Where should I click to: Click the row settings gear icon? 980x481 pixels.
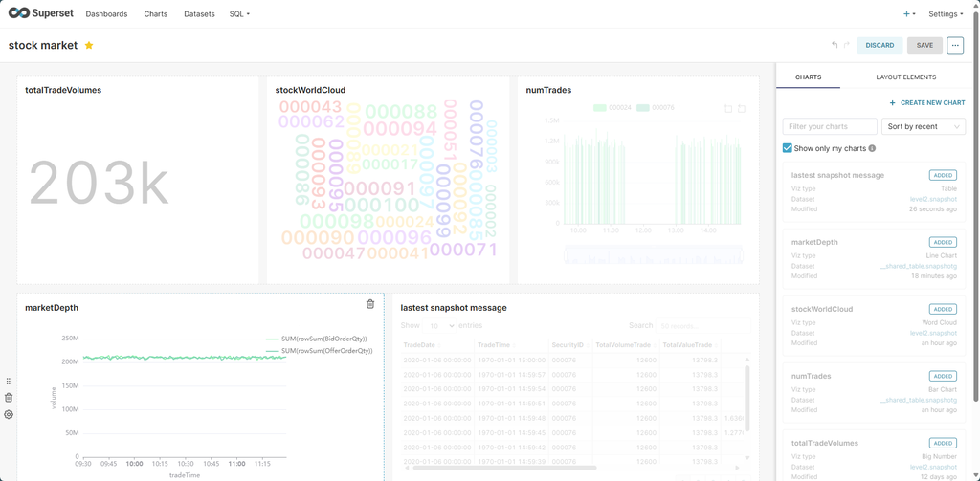pyautogui.click(x=9, y=414)
